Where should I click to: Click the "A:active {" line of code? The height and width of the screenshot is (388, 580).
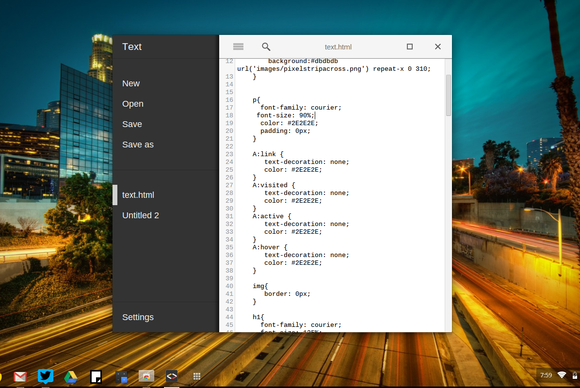pos(272,216)
